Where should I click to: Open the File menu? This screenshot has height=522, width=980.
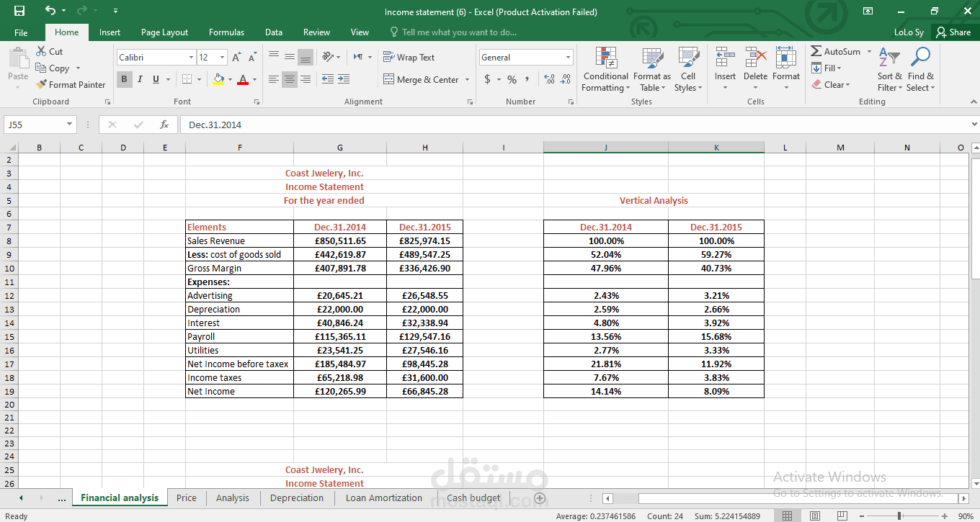click(x=21, y=32)
